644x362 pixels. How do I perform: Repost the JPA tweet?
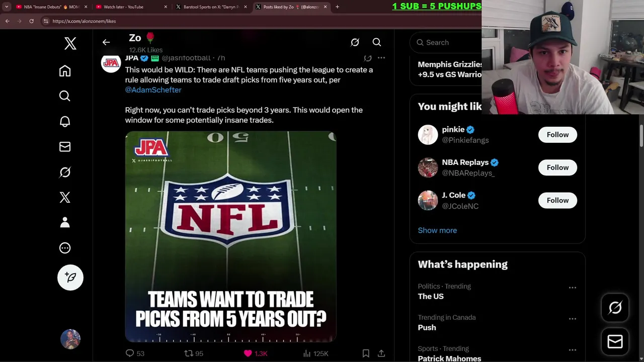(194, 353)
